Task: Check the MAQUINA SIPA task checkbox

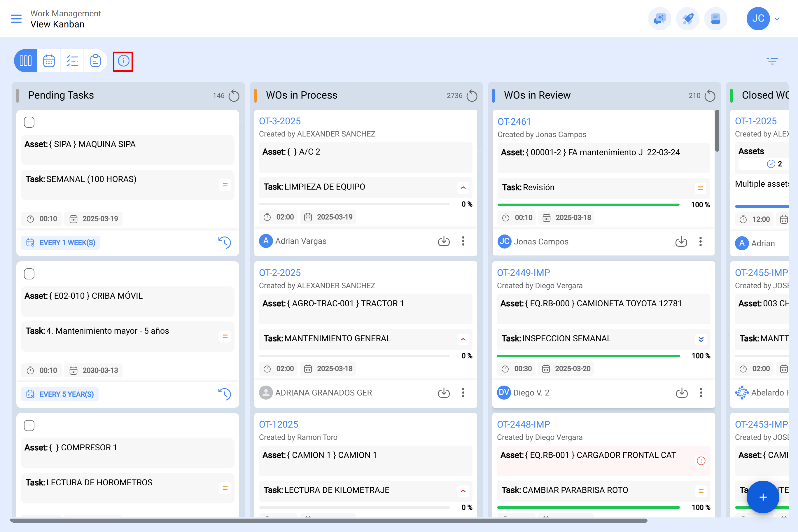Action: (x=29, y=122)
